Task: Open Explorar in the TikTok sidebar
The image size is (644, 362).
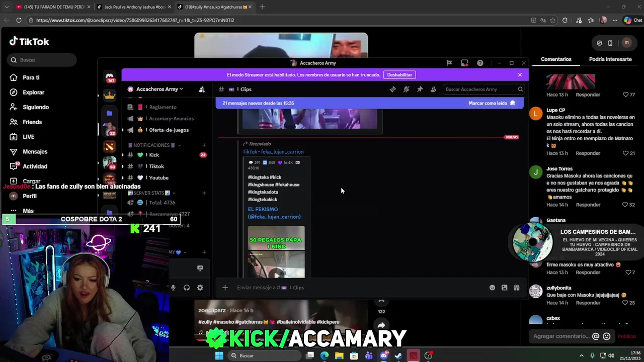Action: (x=33, y=93)
